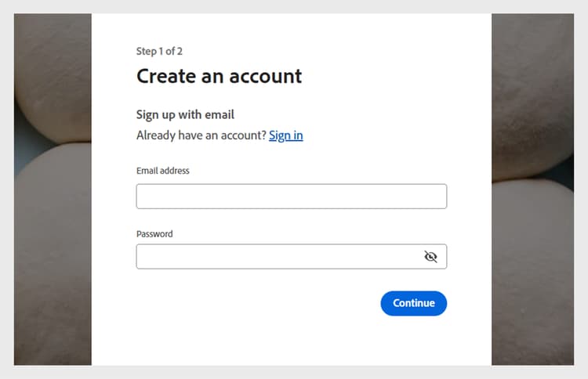Toggle password visibility eye icon
Image resolution: width=588 pixels, height=379 pixels.
click(430, 257)
